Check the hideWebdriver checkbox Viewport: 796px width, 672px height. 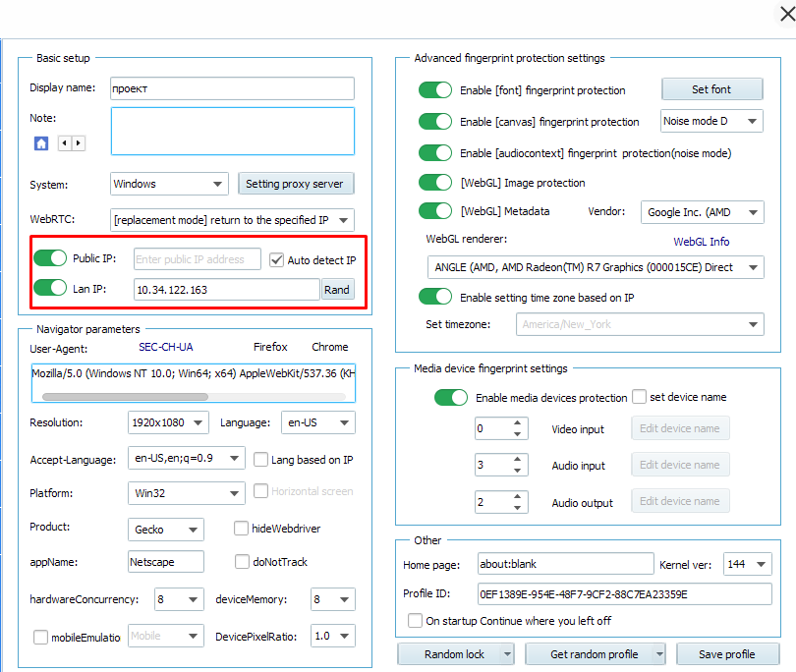point(241,528)
